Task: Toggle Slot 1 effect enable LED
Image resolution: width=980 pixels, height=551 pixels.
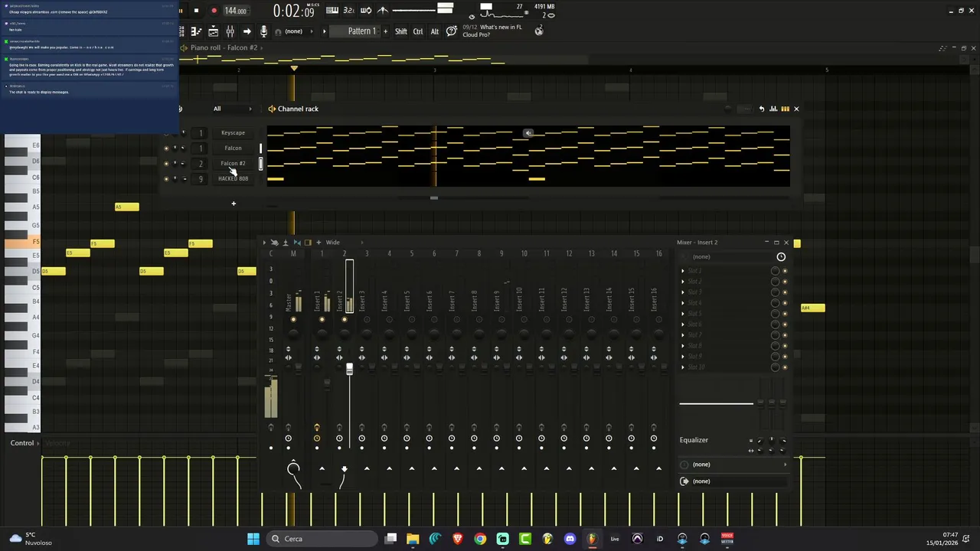Action: pos(785,271)
